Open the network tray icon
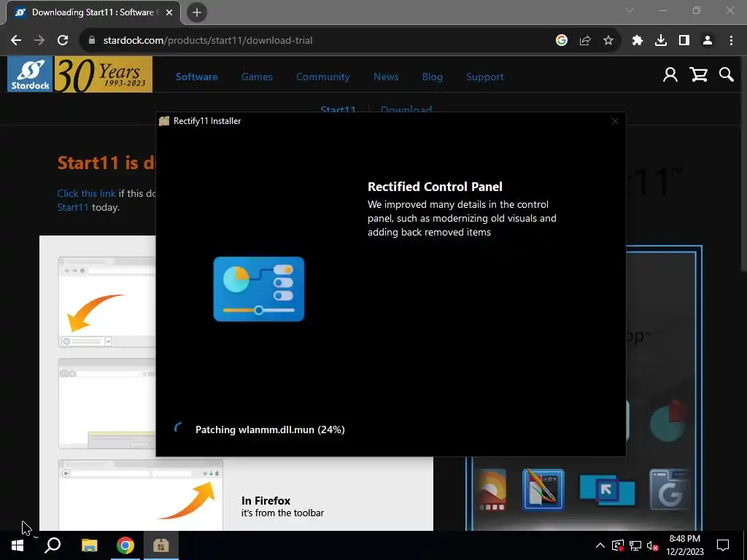The width and height of the screenshot is (747, 560). [x=635, y=545]
